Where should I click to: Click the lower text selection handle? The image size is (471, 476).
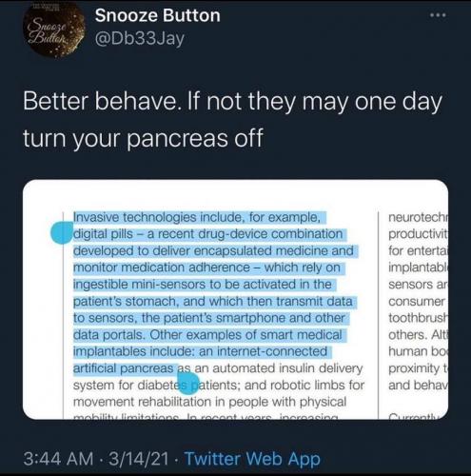(x=188, y=383)
